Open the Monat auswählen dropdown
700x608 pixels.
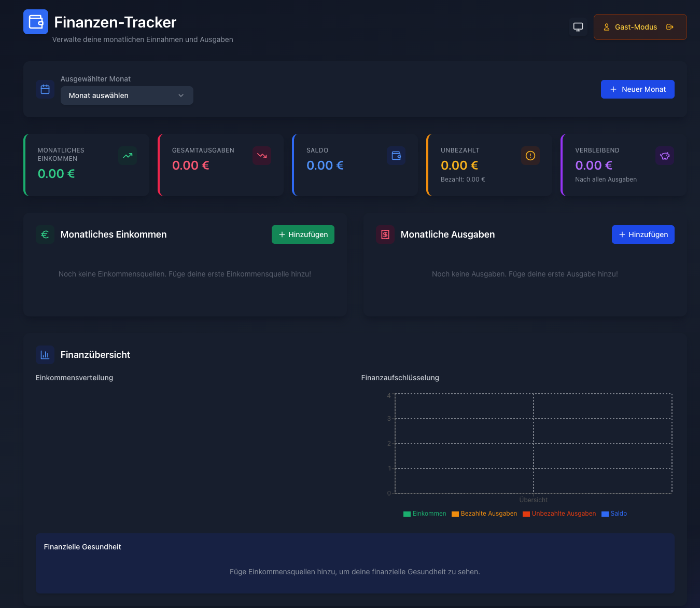click(x=127, y=95)
